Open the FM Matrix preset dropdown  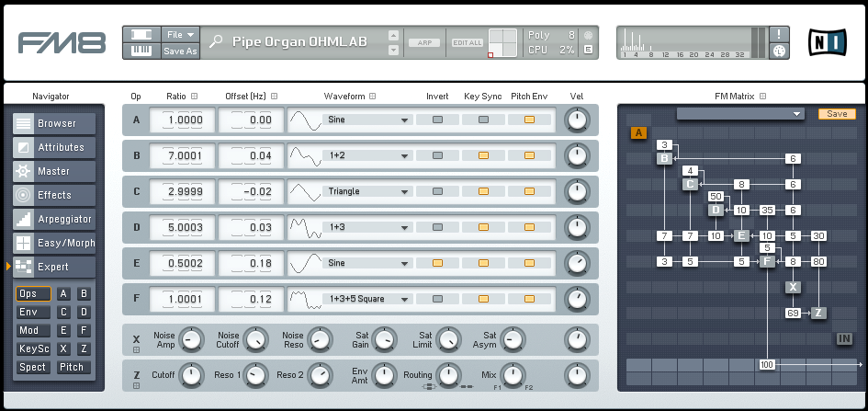(740, 113)
